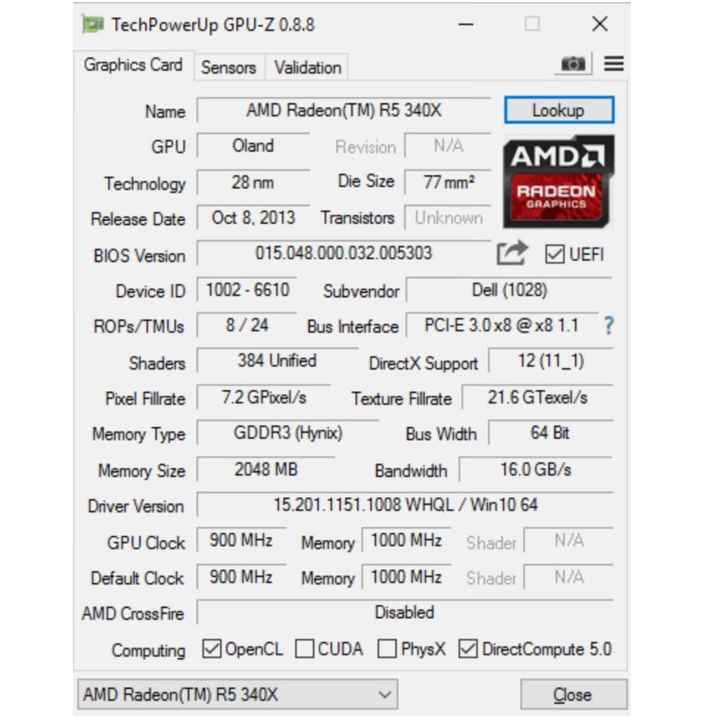Click the Driver Version field
This screenshot has width=728, height=728.
[406, 505]
